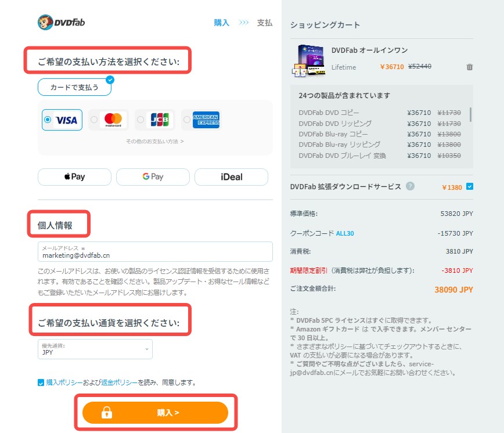
Task: Click coupon code ALL30
Action: pyautogui.click(x=345, y=233)
